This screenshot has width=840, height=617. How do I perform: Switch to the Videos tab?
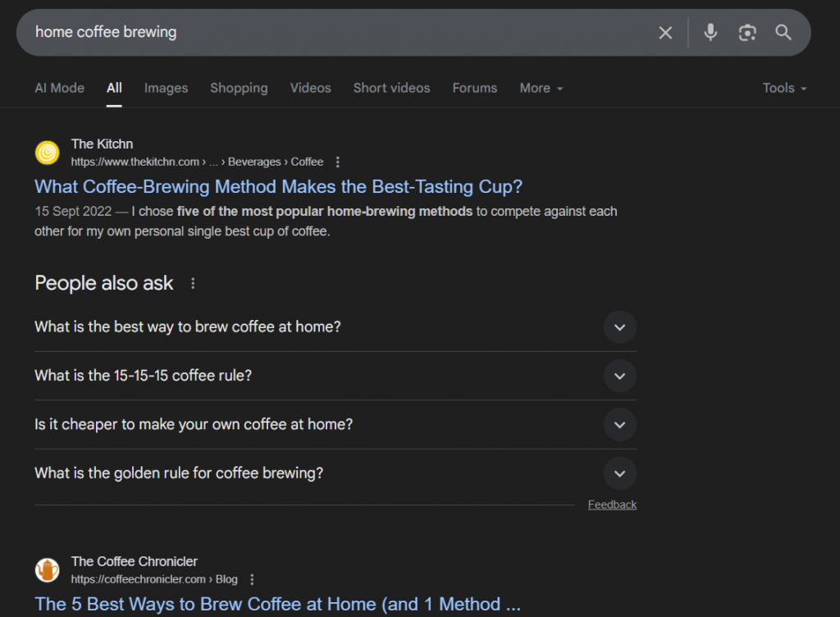[310, 88]
